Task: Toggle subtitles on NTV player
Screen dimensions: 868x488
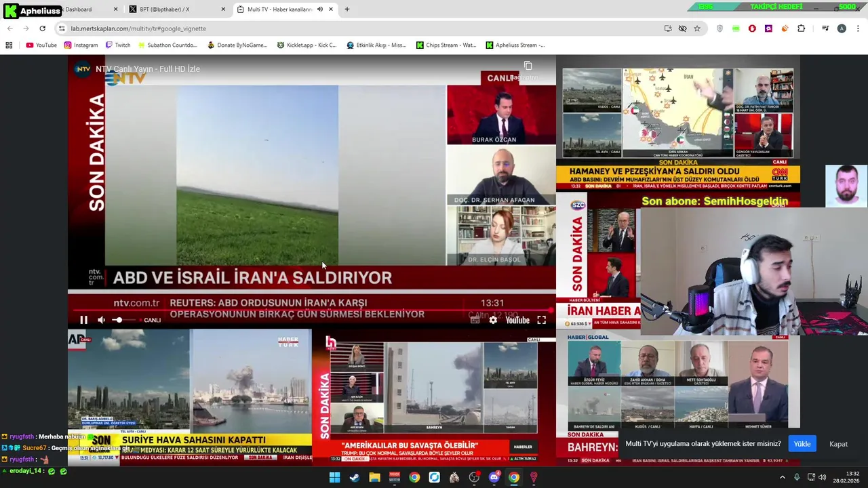Action: pyautogui.click(x=475, y=320)
